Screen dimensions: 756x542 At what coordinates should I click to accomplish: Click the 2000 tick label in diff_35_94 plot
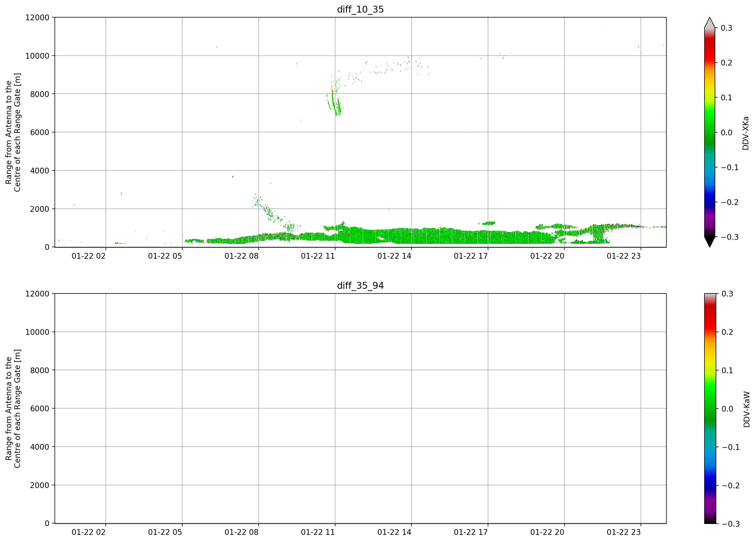(40, 485)
